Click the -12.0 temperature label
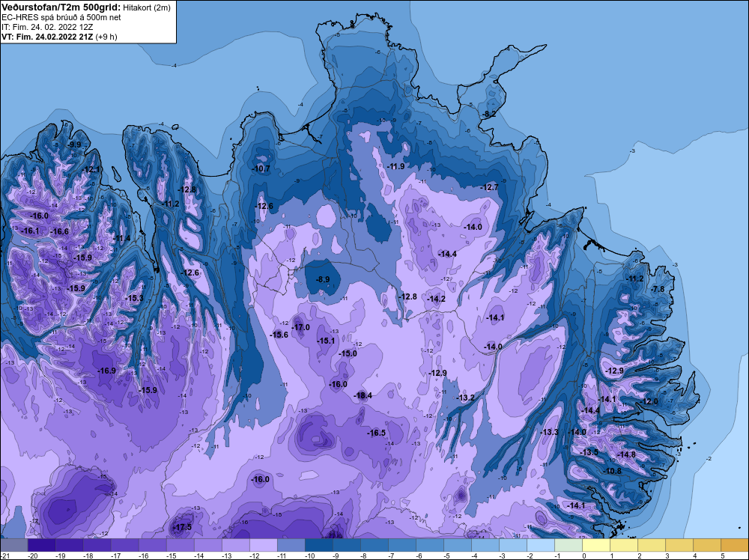Image resolution: width=749 pixels, height=560 pixels. coord(649,401)
